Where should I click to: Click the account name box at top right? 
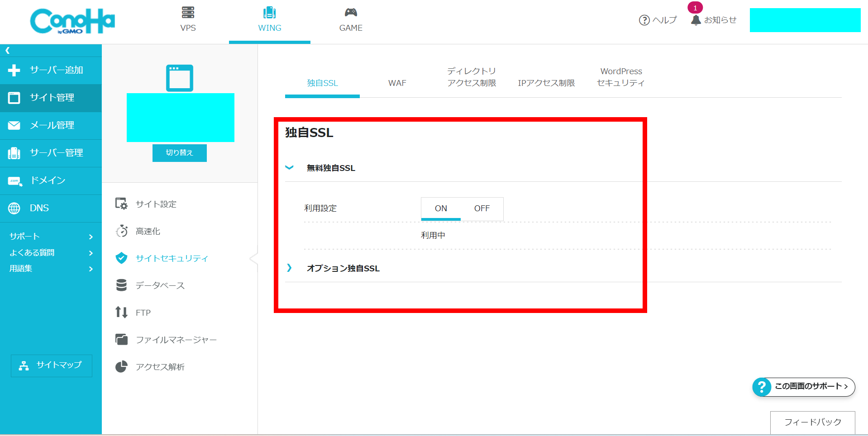805,20
